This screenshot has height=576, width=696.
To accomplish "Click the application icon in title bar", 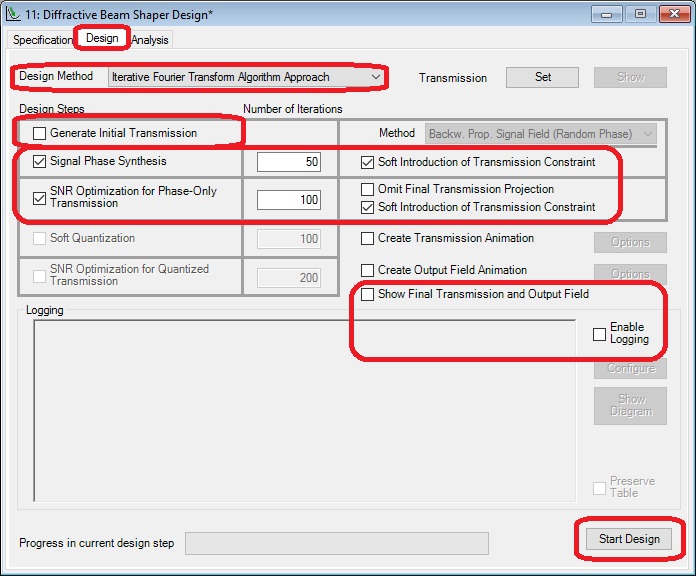I will coord(13,15).
